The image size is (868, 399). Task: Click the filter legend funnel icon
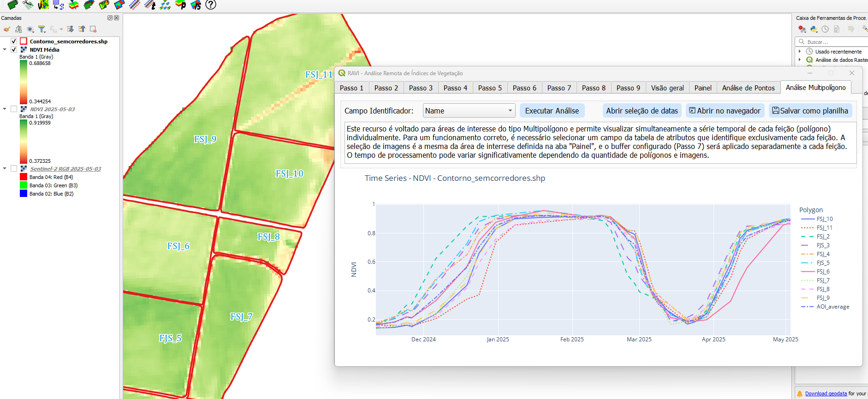click(42, 30)
